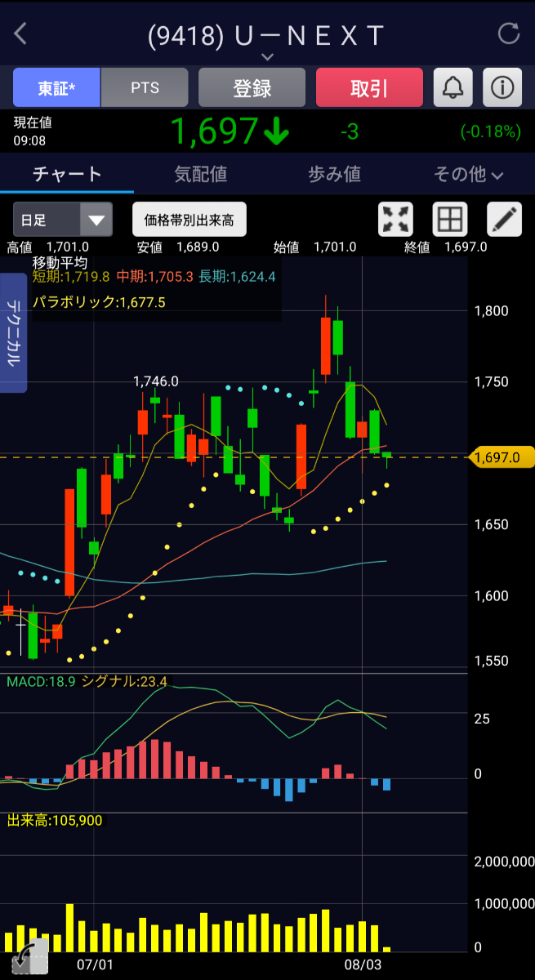The height and width of the screenshot is (980, 535).
Task: Show stock information via info icon
Action: point(502,87)
